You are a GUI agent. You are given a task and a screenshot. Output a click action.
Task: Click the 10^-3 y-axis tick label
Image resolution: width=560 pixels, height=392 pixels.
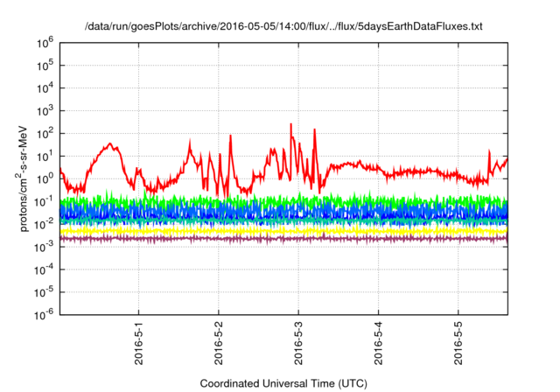click(45, 247)
